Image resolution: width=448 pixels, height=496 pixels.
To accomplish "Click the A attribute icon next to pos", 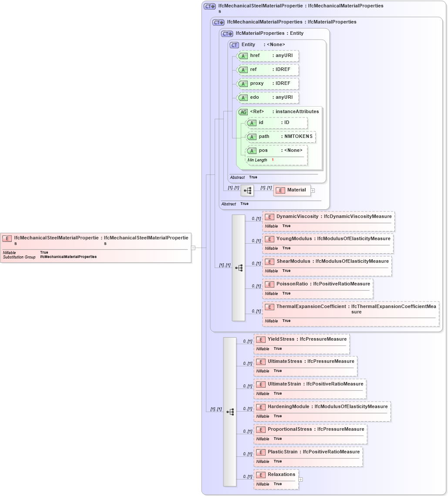I will pos(252,151).
